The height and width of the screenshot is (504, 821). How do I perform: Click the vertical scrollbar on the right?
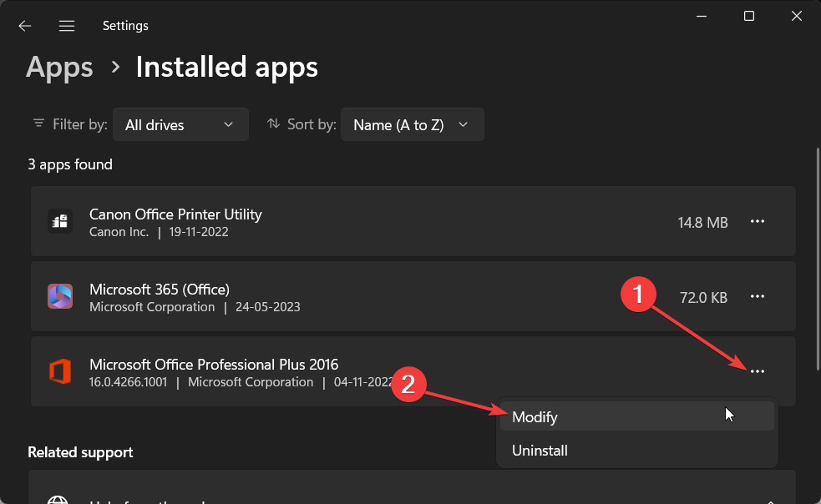pos(818,259)
